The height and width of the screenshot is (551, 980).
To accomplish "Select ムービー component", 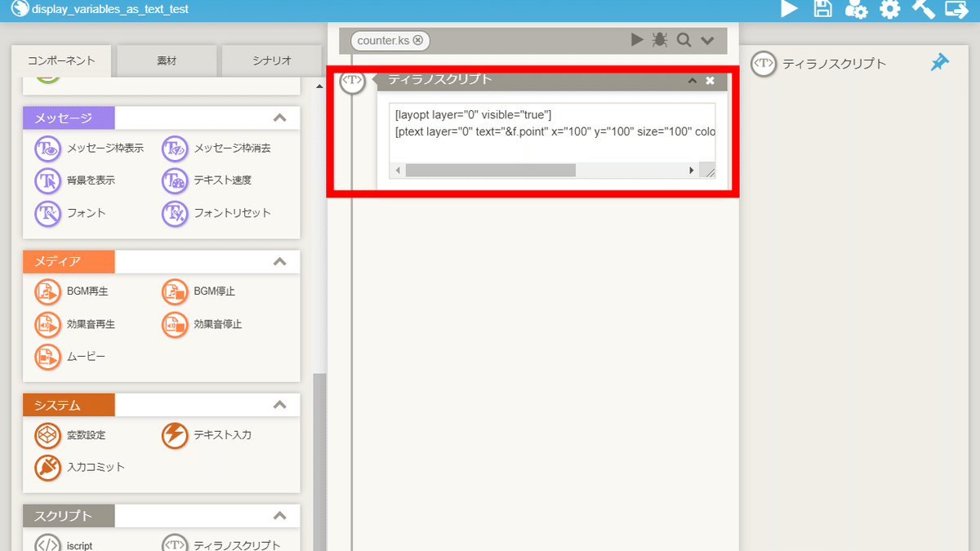I will click(70, 357).
